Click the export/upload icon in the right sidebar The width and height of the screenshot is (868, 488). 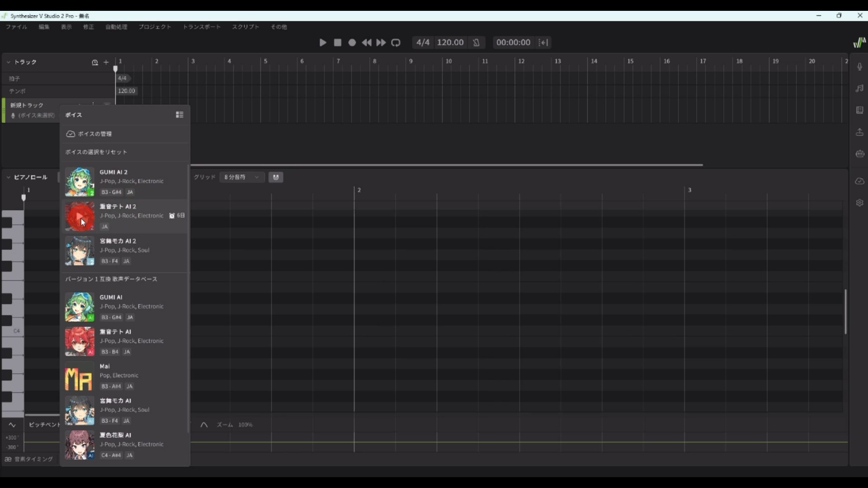pyautogui.click(x=860, y=132)
